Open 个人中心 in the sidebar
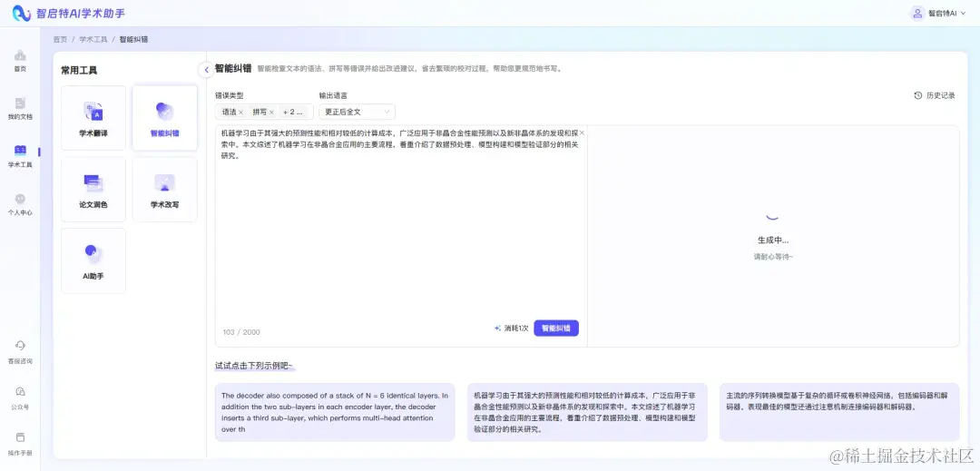Viewport: 980px width, 471px height. point(20,204)
